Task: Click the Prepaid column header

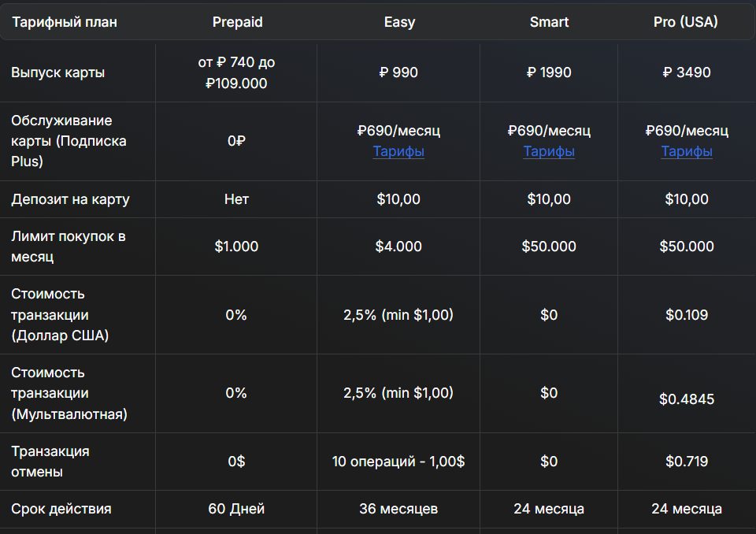Action: [237, 22]
